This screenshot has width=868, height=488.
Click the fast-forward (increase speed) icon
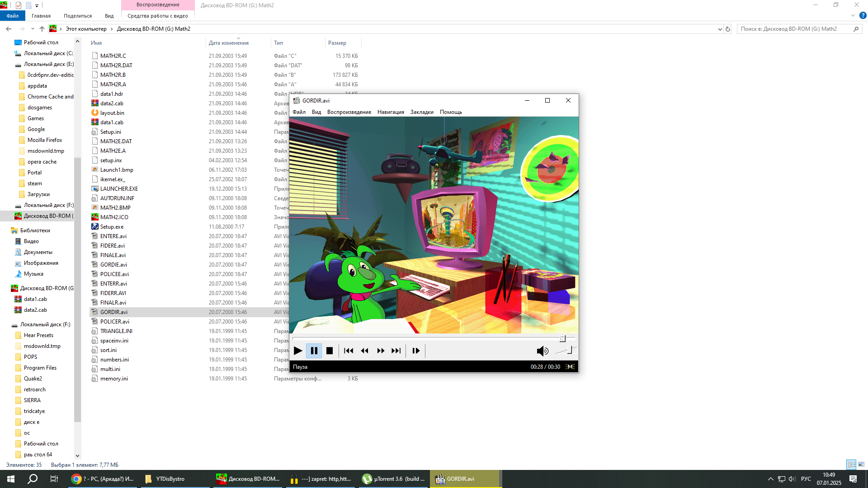point(381,351)
